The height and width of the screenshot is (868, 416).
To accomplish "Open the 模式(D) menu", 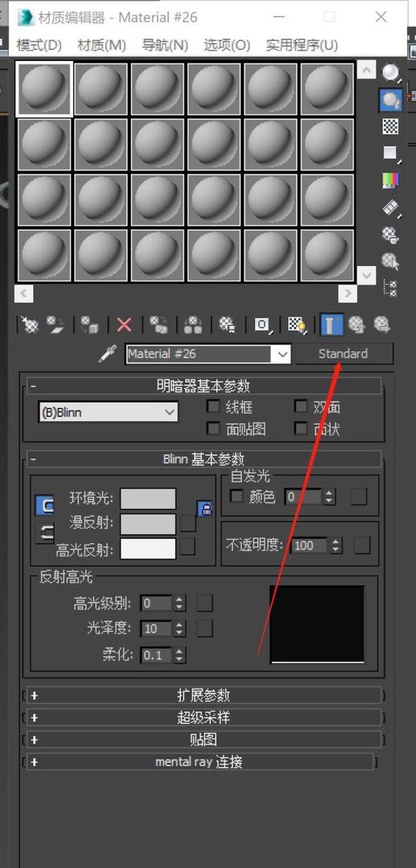I will click(39, 45).
